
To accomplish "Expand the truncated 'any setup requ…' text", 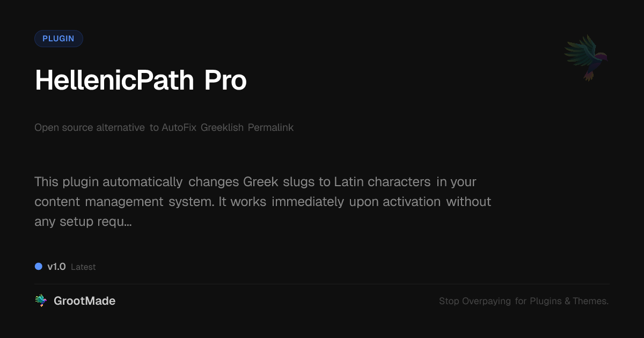I will pyautogui.click(x=83, y=222).
